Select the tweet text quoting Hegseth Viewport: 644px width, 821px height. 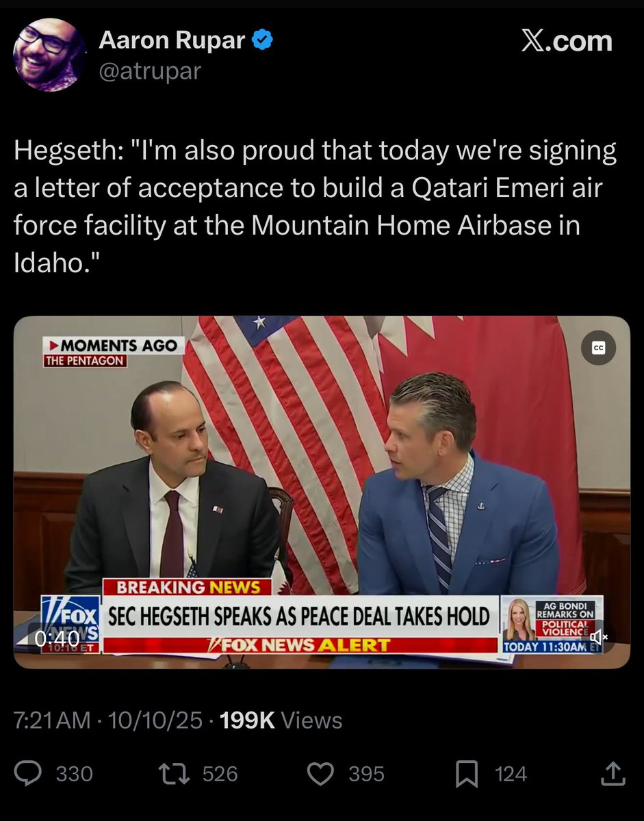pyautogui.click(x=315, y=206)
